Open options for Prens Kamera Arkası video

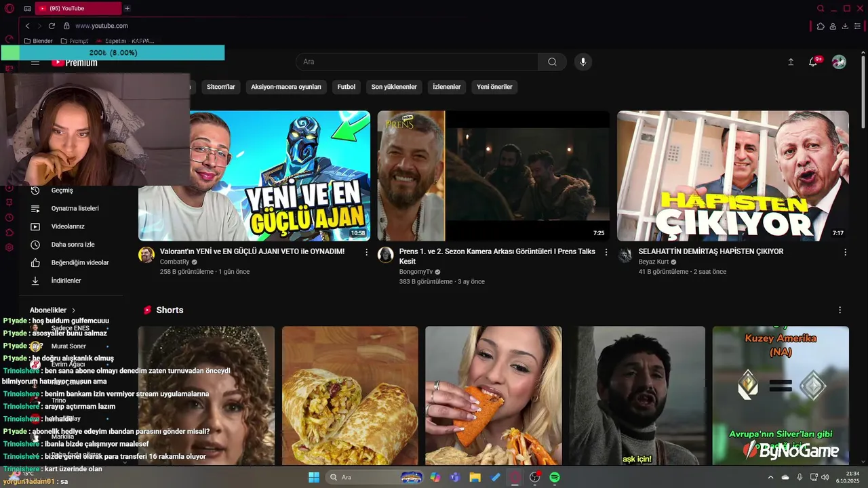(x=606, y=252)
